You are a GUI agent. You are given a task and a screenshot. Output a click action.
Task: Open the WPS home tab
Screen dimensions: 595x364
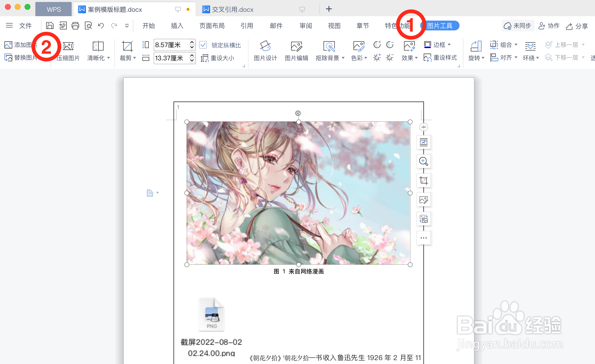click(54, 9)
